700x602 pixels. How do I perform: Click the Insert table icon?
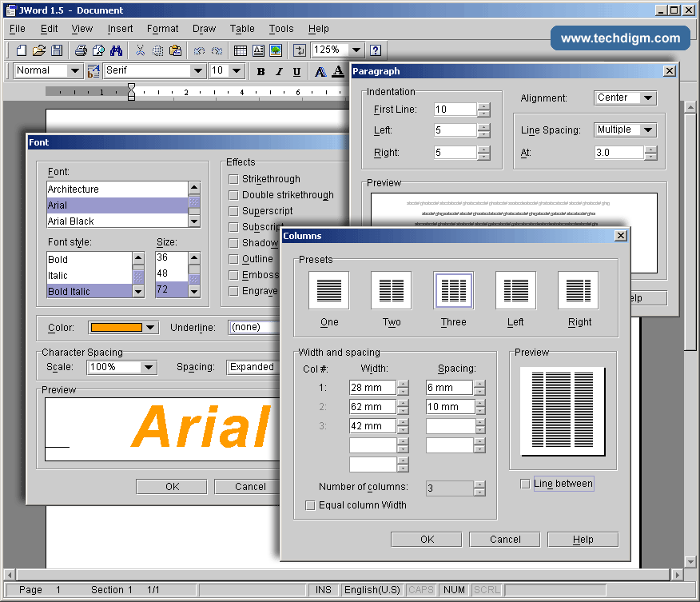coord(240,50)
